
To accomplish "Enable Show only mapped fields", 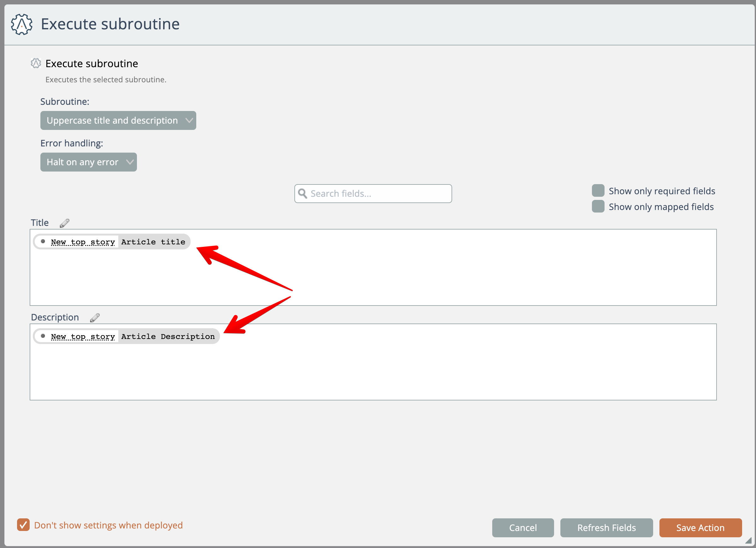I will [598, 207].
